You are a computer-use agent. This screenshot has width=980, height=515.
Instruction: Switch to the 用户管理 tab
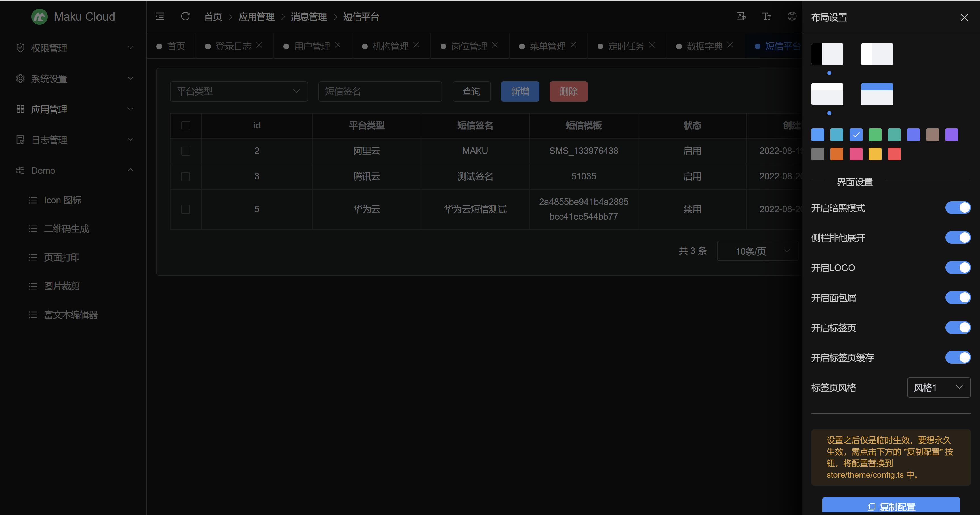pos(312,46)
